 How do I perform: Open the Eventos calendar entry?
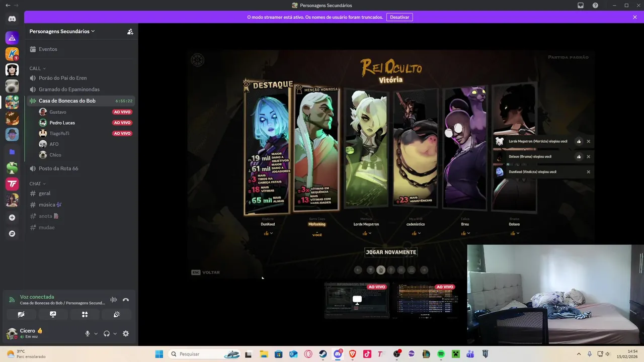pyautogui.click(x=82, y=49)
